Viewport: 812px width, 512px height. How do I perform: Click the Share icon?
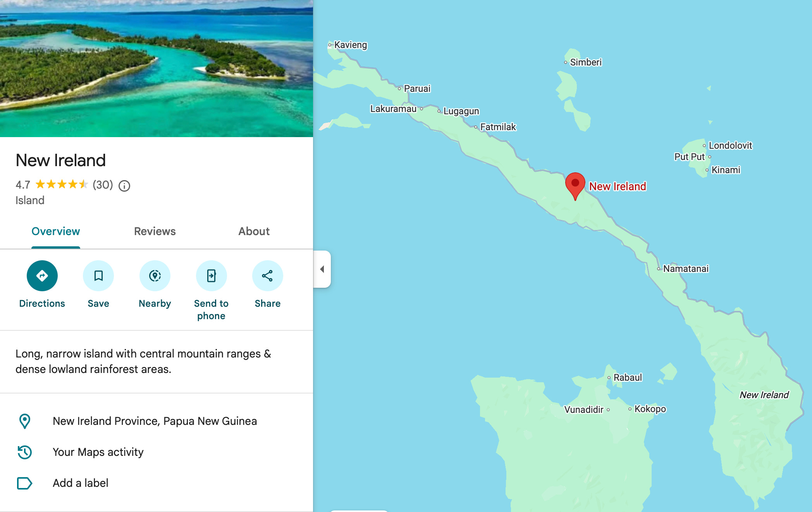(267, 276)
